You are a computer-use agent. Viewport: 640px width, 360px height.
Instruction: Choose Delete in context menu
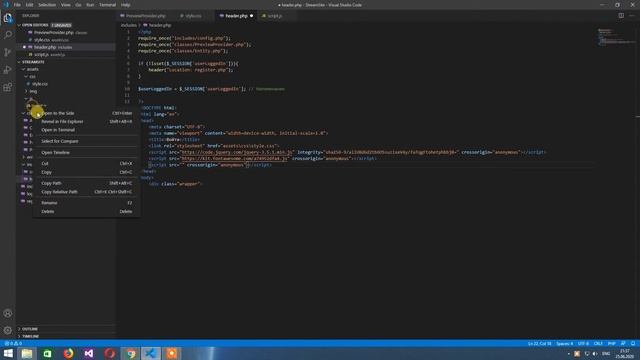click(87, 211)
